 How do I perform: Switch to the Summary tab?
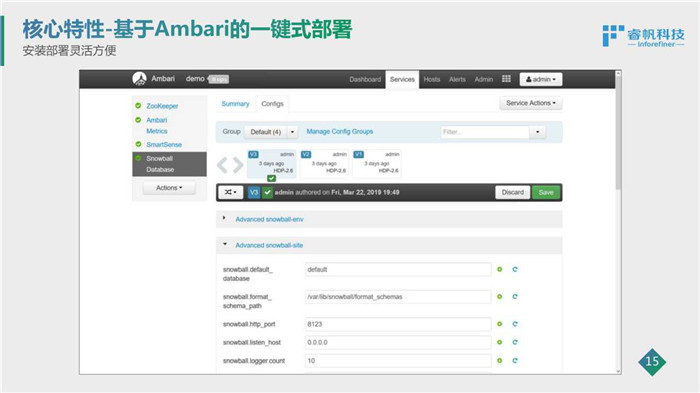235,104
